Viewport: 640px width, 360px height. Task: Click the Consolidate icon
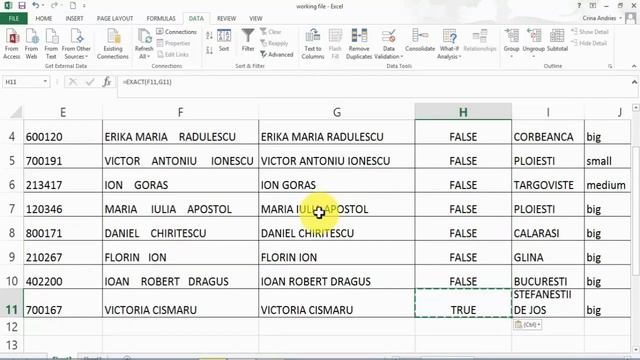pos(420,41)
